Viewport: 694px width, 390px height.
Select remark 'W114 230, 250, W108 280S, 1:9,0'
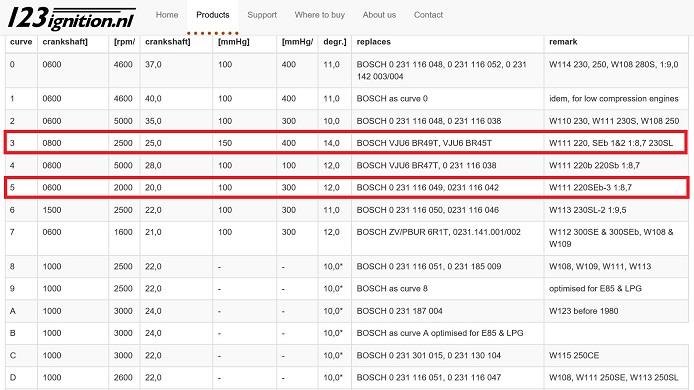[613, 64]
